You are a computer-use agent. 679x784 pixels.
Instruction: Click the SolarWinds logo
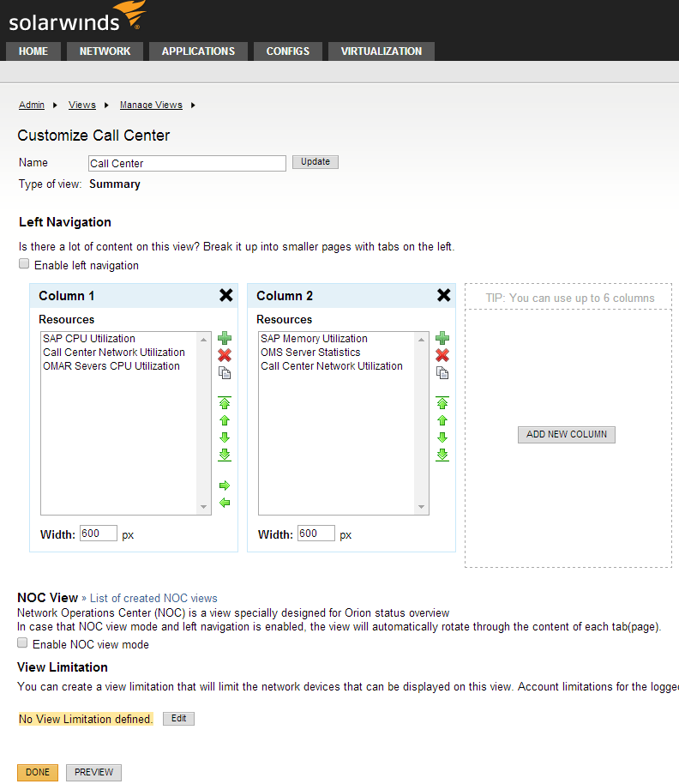point(77,18)
